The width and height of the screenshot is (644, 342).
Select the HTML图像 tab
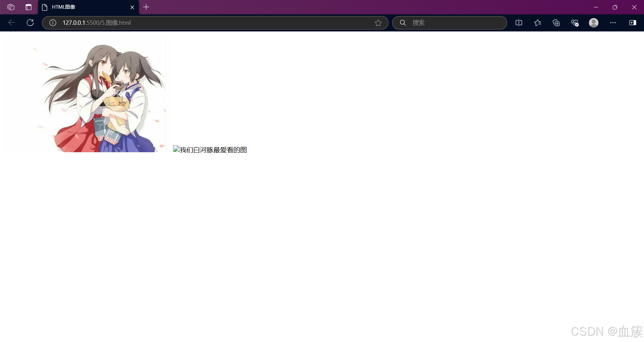pos(89,7)
